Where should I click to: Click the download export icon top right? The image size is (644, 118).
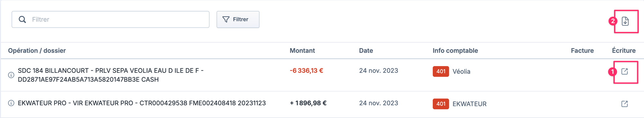point(625,21)
